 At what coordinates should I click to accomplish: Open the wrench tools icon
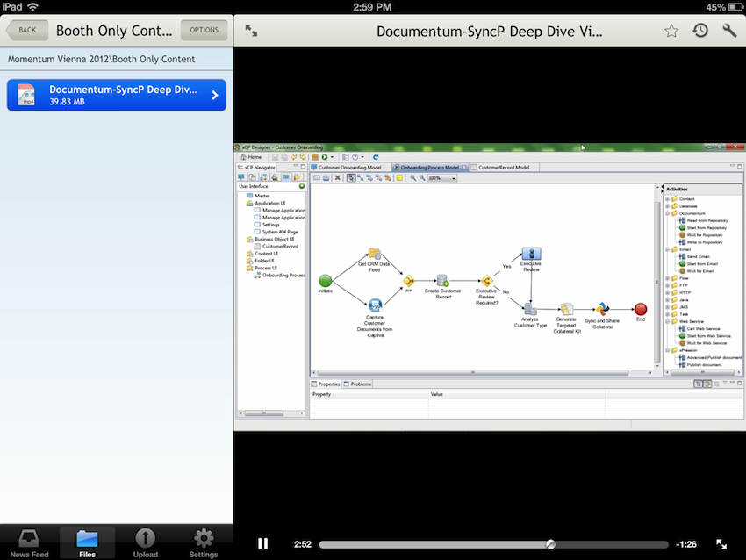(x=729, y=31)
